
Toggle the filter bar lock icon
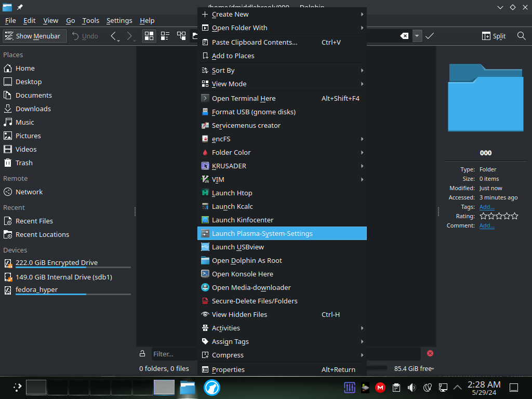point(142,353)
